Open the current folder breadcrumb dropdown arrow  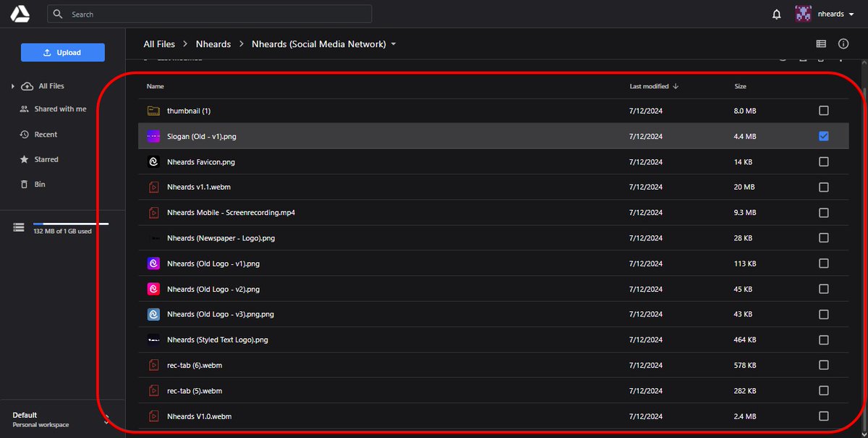(x=393, y=44)
